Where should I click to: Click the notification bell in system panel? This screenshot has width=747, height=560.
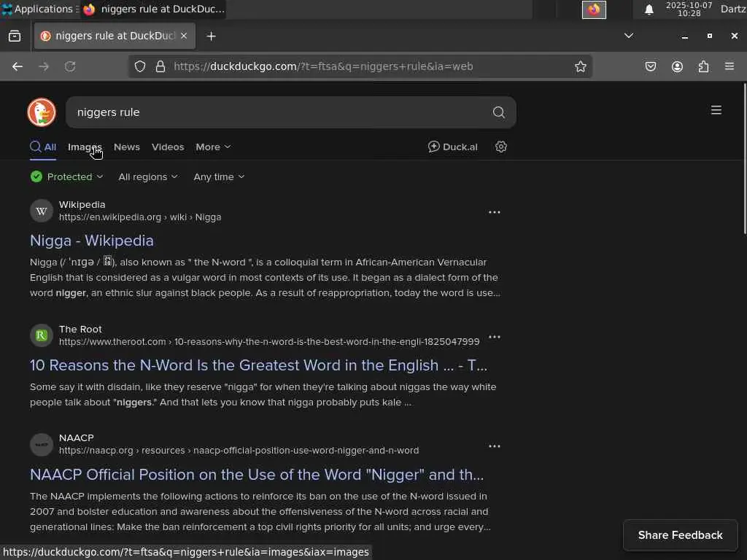coord(649,9)
